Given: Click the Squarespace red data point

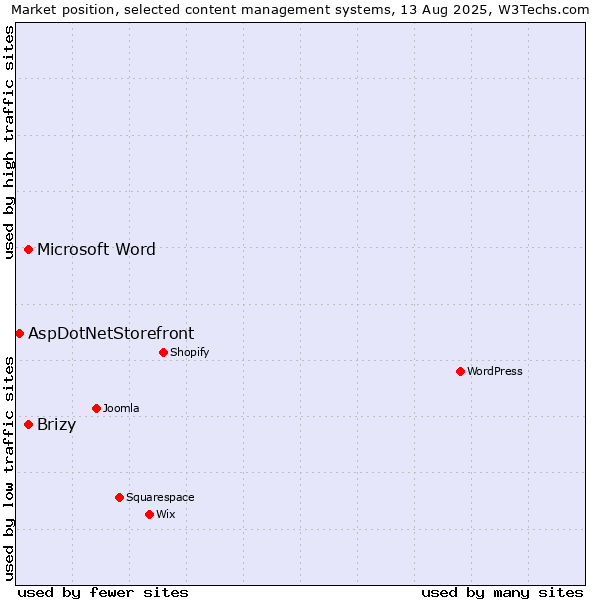Looking at the screenshot, I should tap(119, 497).
